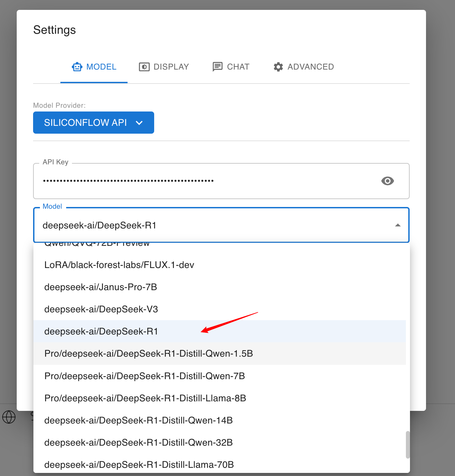Reveal the API key with eye icon
The width and height of the screenshot is (455, 476).
coord(387,181)
